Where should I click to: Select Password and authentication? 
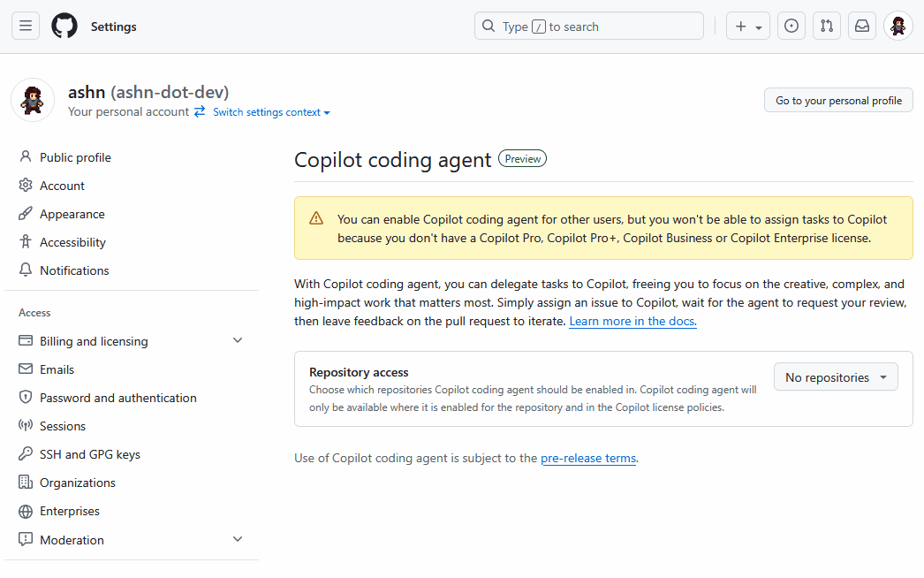click(117, 398)
